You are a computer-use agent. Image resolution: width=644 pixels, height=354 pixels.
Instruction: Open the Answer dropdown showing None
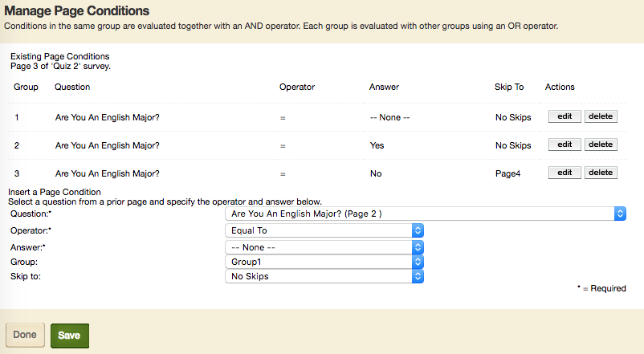(x=324, y=247)
